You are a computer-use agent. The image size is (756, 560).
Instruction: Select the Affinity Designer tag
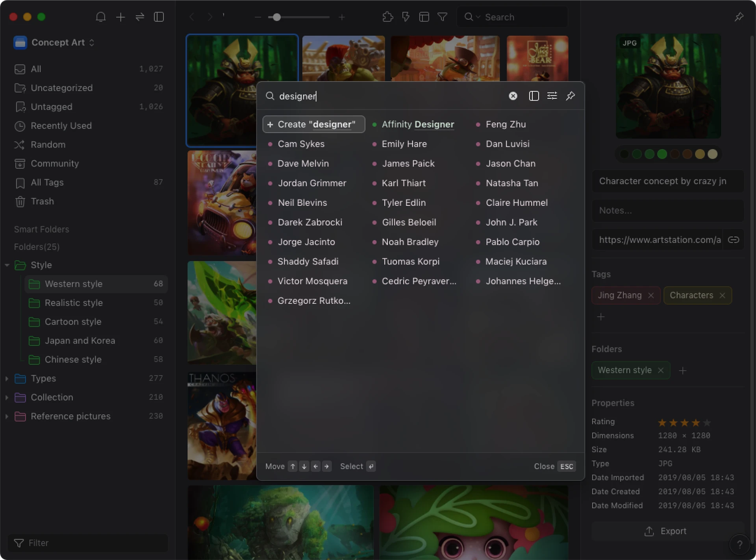[417, 124]
